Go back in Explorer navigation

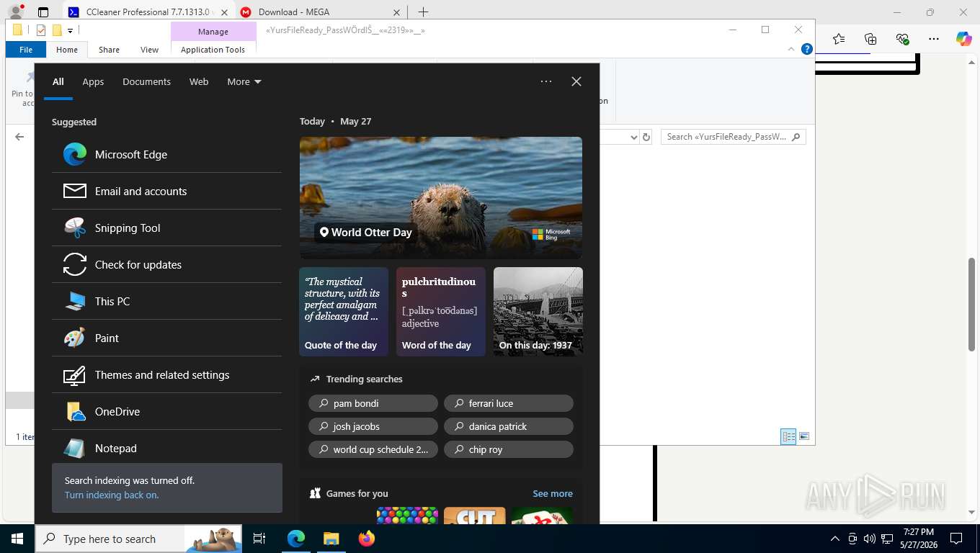[x=19, y=137]
